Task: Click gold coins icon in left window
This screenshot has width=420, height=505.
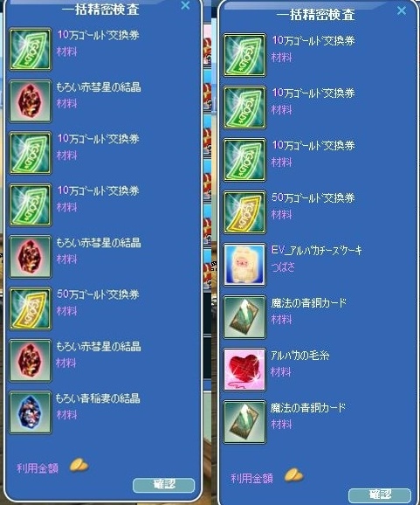Action: click(79, 466)
